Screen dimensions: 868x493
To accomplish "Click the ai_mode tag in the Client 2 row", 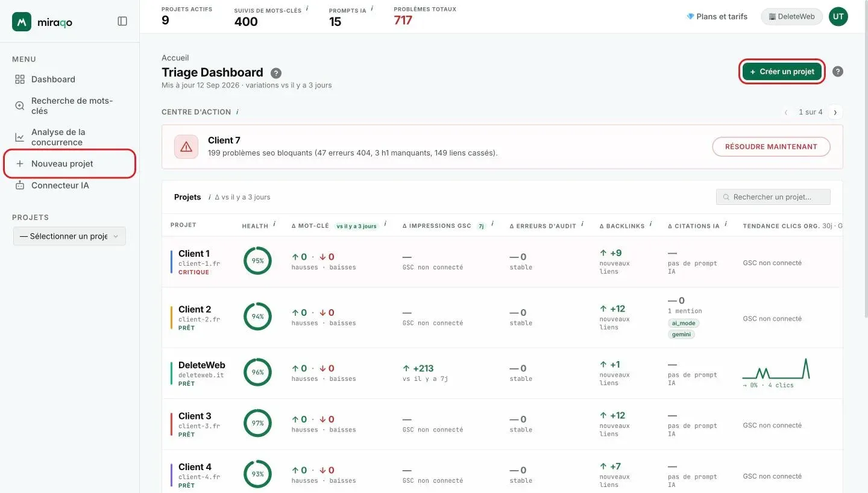I will click(x=683, y=323).
